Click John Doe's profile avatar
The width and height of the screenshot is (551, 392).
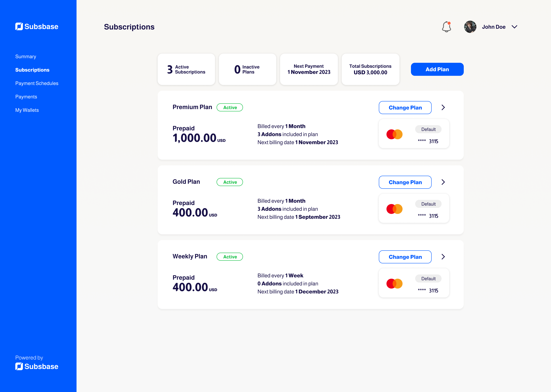[470, 27]
